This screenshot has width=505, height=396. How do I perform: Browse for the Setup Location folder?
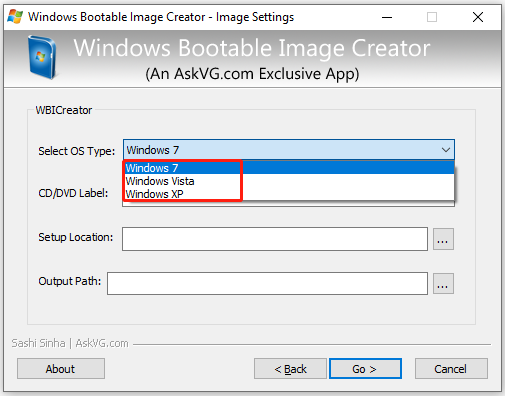(x=443, y=239)
